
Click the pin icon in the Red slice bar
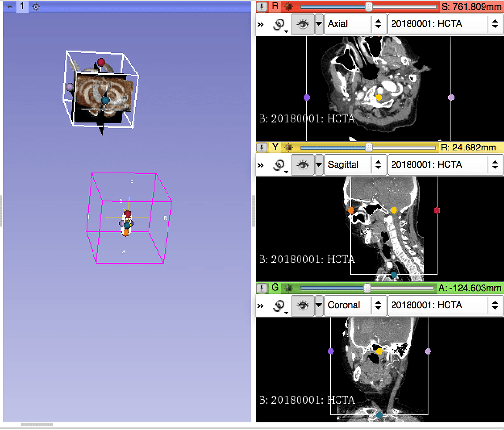coord(262,7)
